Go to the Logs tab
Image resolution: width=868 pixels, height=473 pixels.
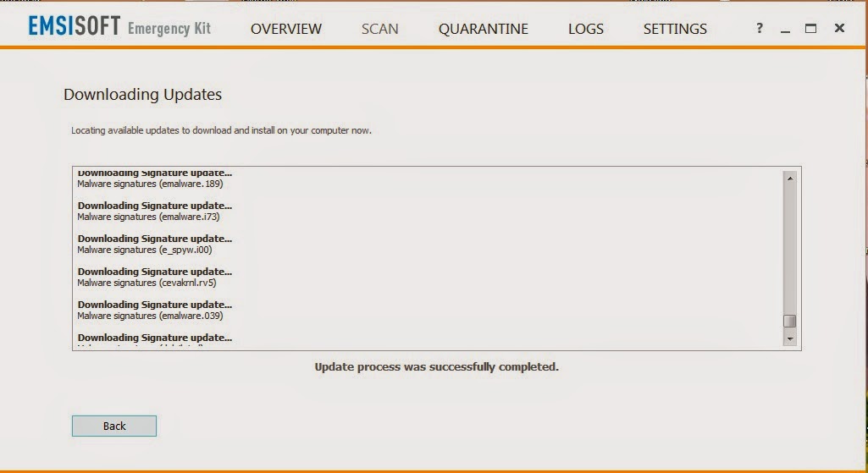coord(586,29)
